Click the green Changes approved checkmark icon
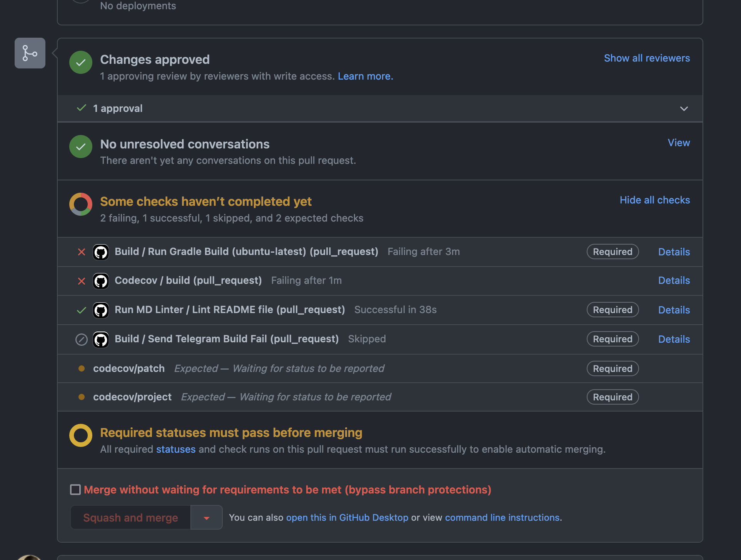Viewport: 741px width, 560px height. [x=81, y=62]
